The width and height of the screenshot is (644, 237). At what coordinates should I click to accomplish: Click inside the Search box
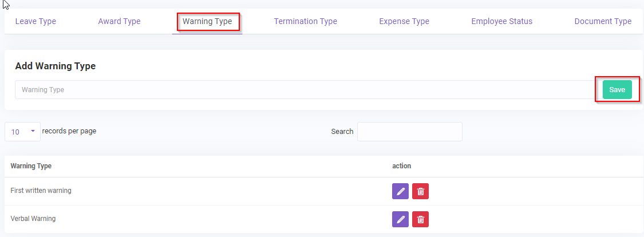pyautogui.click(x=409, y=132)
